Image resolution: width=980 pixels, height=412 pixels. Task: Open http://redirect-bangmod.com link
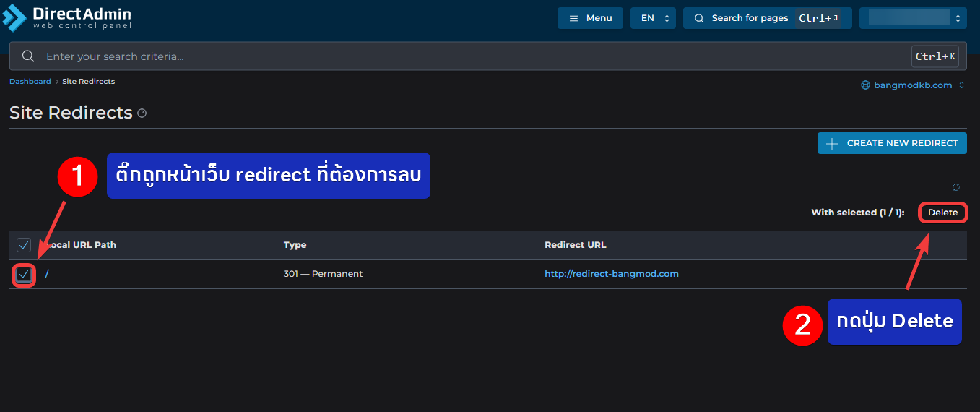[x=612, y=274]
